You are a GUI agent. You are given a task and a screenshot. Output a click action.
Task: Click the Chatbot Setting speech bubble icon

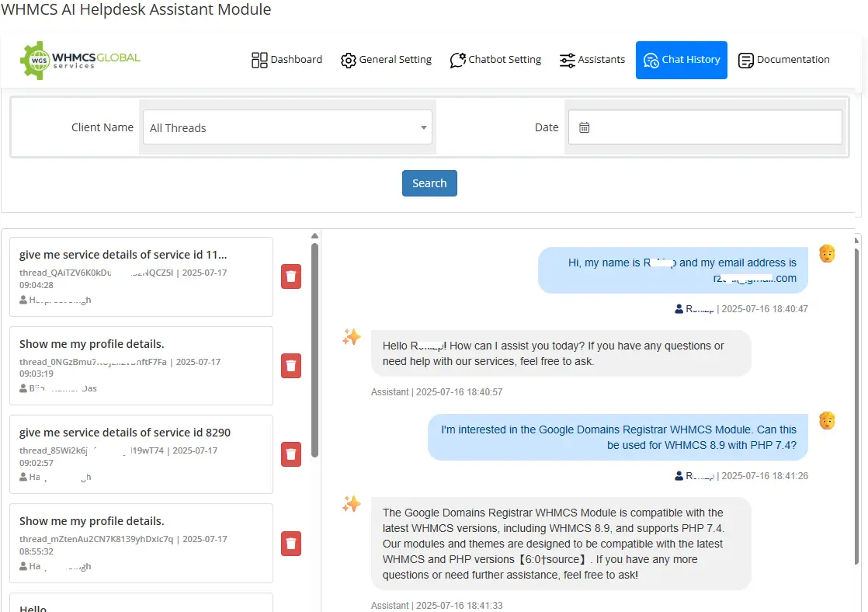[458, 59]
